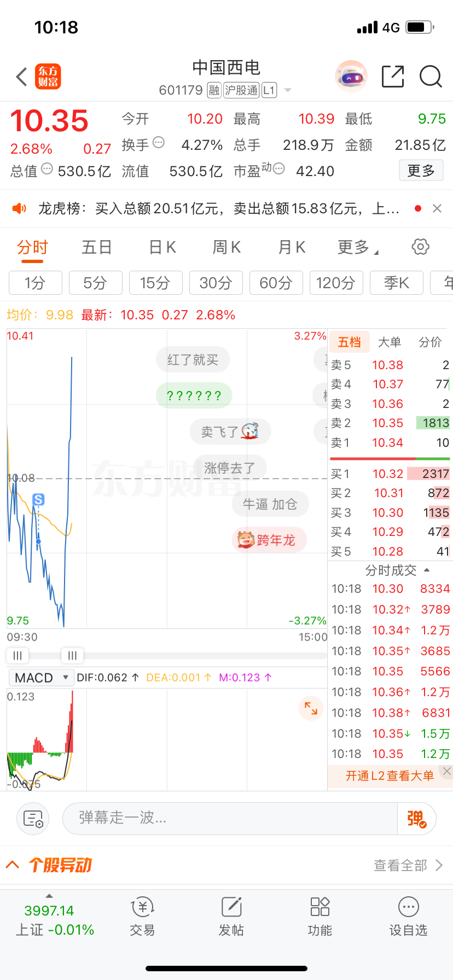
Task: Collapse the 分时成交 list arrow
Action: point(427,570)
